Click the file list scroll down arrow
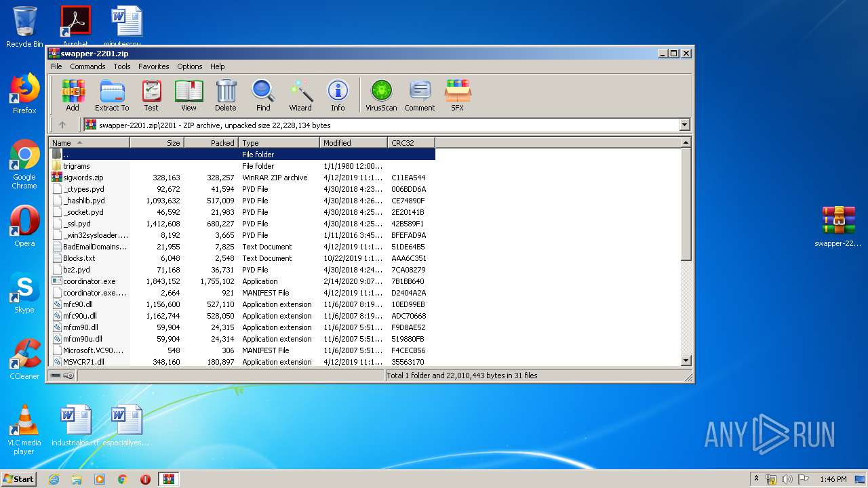868x488 pixels. coord(686,361)
